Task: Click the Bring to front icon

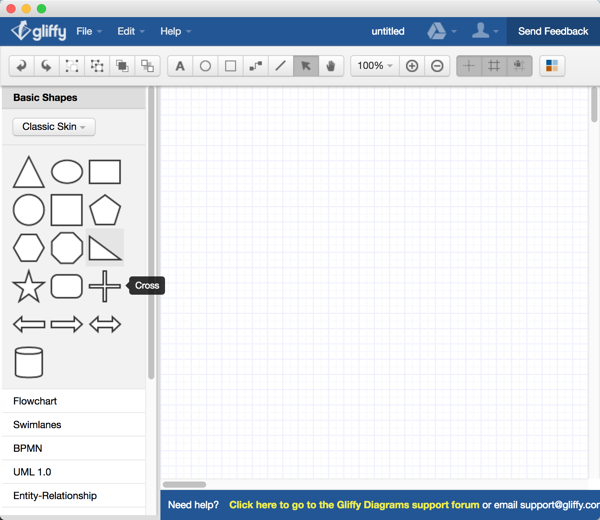Action: coord(122,66)
